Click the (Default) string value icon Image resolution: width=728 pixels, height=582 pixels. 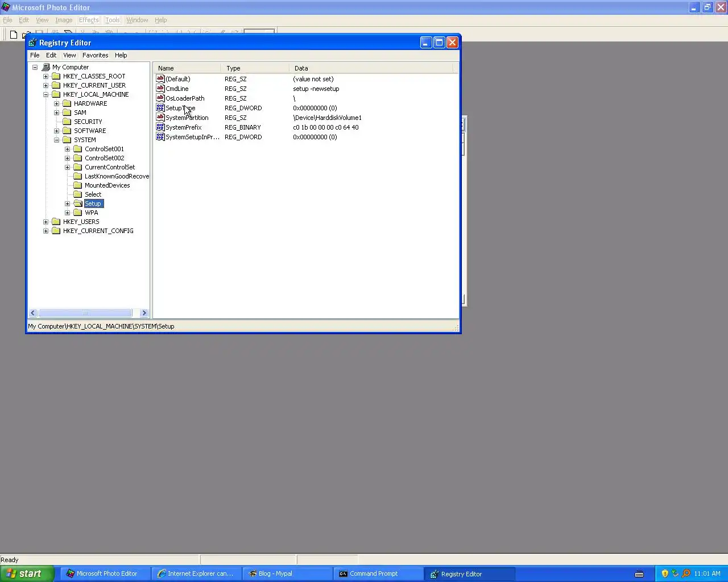pyautogui.click(x=160, y=79)
